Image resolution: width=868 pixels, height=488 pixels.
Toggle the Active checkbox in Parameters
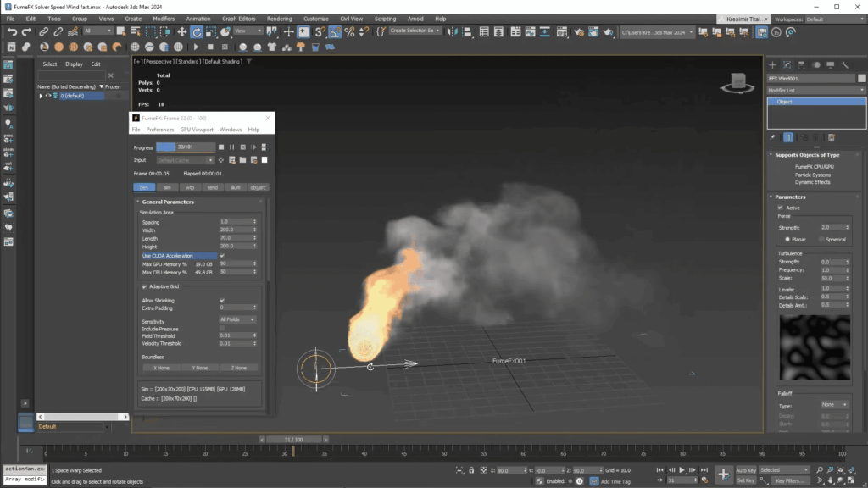click(x=781, y=208)
